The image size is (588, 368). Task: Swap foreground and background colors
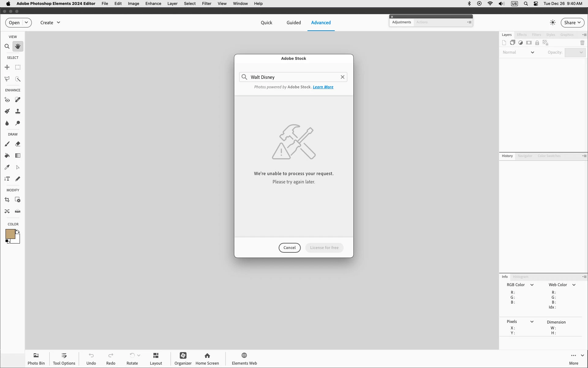(x=18, y=232)
